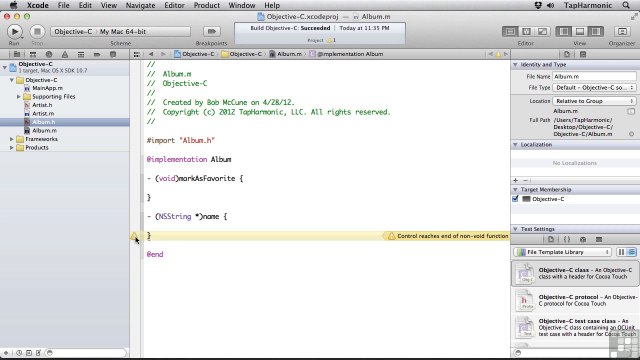Open the Product menu

207,5
